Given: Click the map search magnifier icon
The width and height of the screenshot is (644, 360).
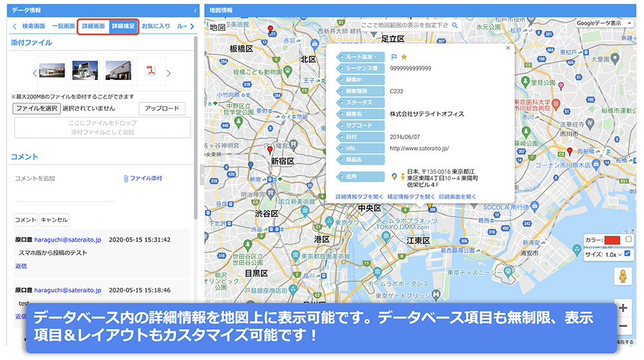Looking at the screenshot, I should click(x=455, y=26).
